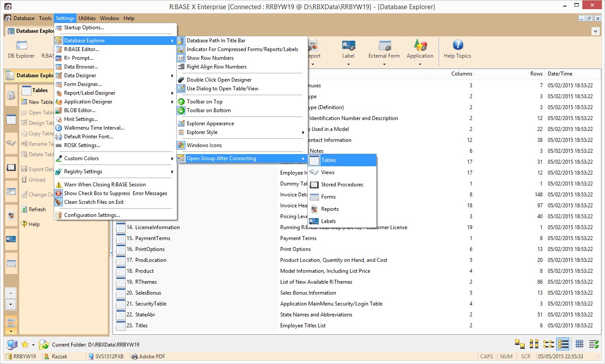Click the favorites star icon in the bottom bar
The image size is (605, 364).
coord(25,345)
